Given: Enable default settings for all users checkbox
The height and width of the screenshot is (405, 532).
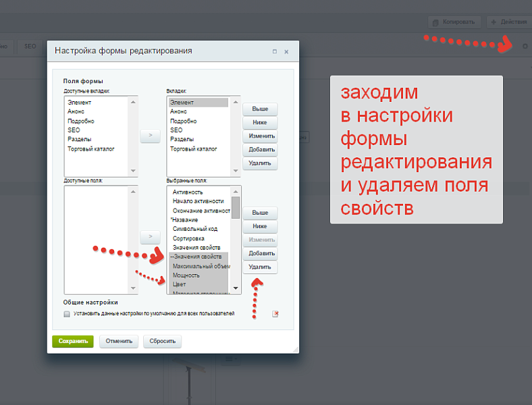Looking at the screenshot, I should pyautogui.click(x=67, y=314).
